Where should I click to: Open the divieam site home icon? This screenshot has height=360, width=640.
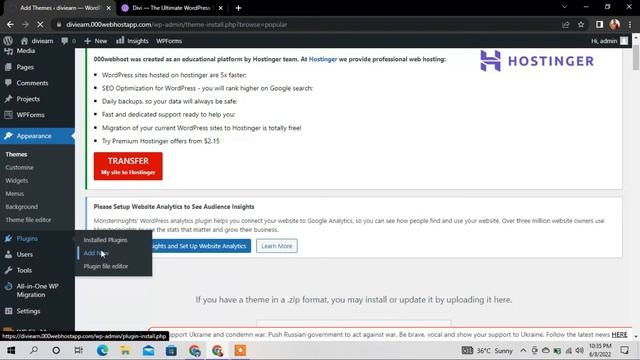[x=24, y=41]
